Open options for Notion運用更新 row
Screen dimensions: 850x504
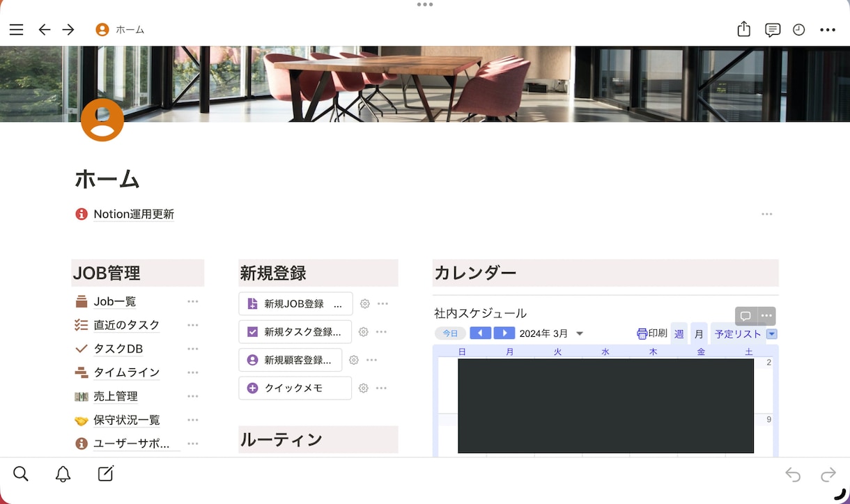tap(767, 214)
